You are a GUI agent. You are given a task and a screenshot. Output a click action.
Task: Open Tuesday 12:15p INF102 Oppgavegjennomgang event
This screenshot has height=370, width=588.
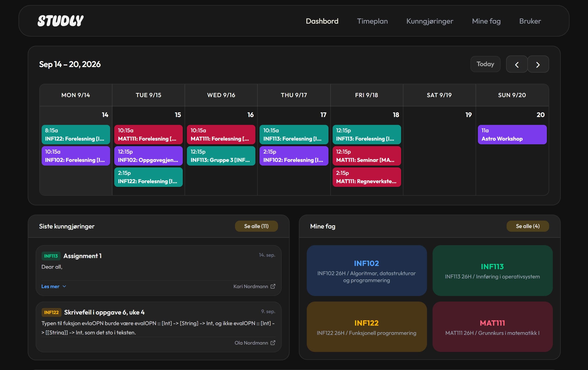(x=148, y=156)
